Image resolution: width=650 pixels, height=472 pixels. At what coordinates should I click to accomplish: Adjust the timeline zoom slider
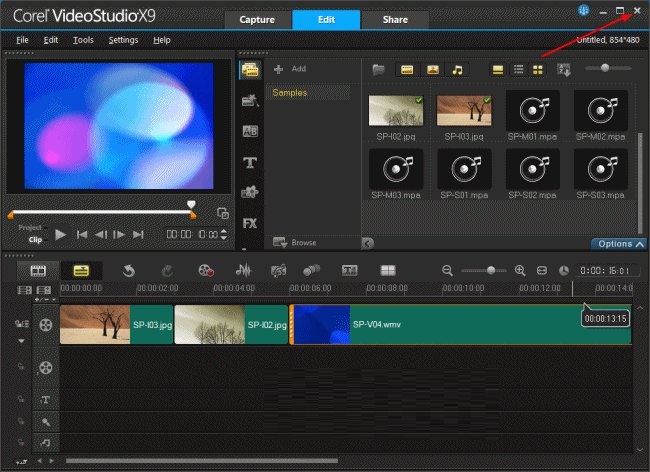(x=491, y=270)
